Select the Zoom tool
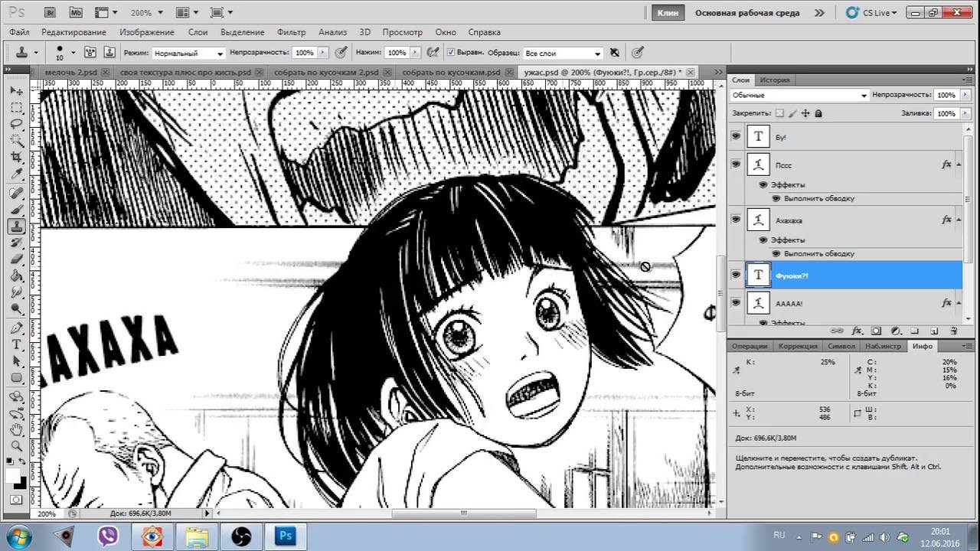 16,446
